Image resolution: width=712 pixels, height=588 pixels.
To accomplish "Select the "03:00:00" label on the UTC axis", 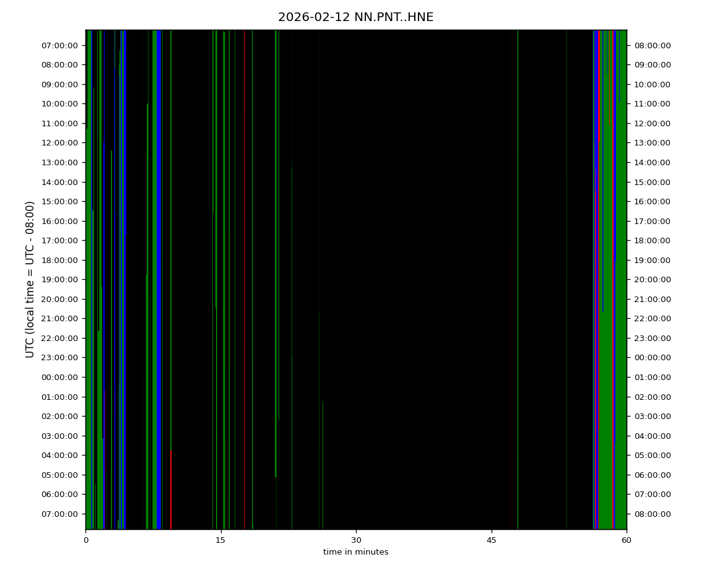I will 60,436.
